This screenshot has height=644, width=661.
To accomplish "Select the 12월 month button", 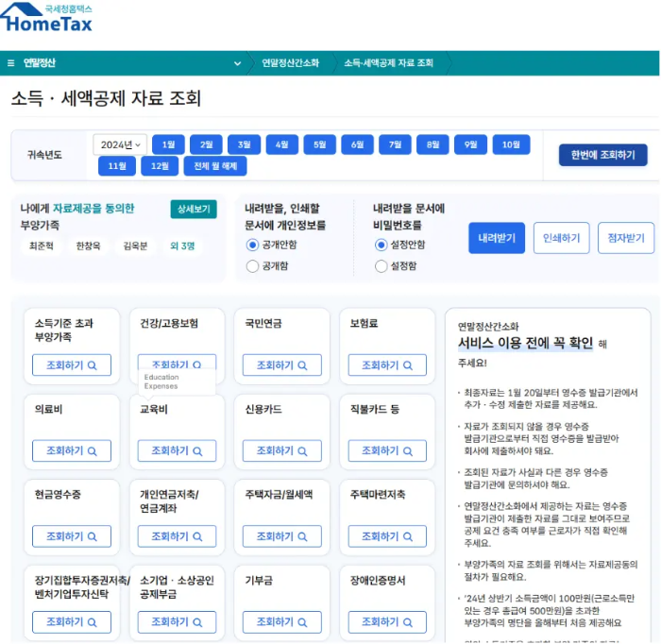I will click(x=160, y=166).
